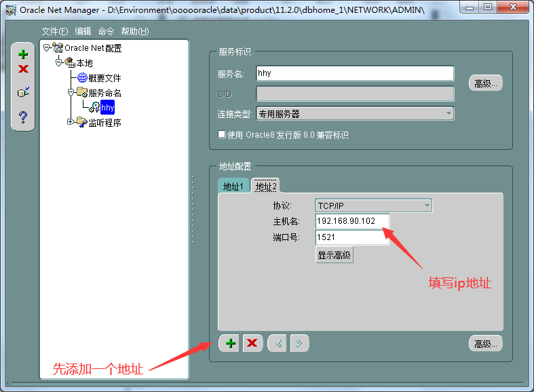The height and width of the screenshot is (392, 534).
Task: Click the test service connection icon
Action: 23,92
